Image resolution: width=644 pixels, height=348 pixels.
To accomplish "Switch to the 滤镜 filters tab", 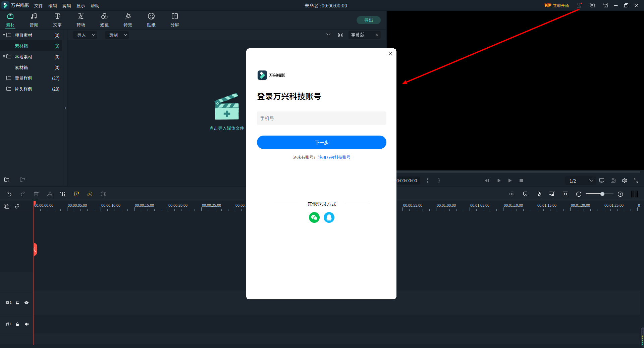I will [x=104, y=20].
